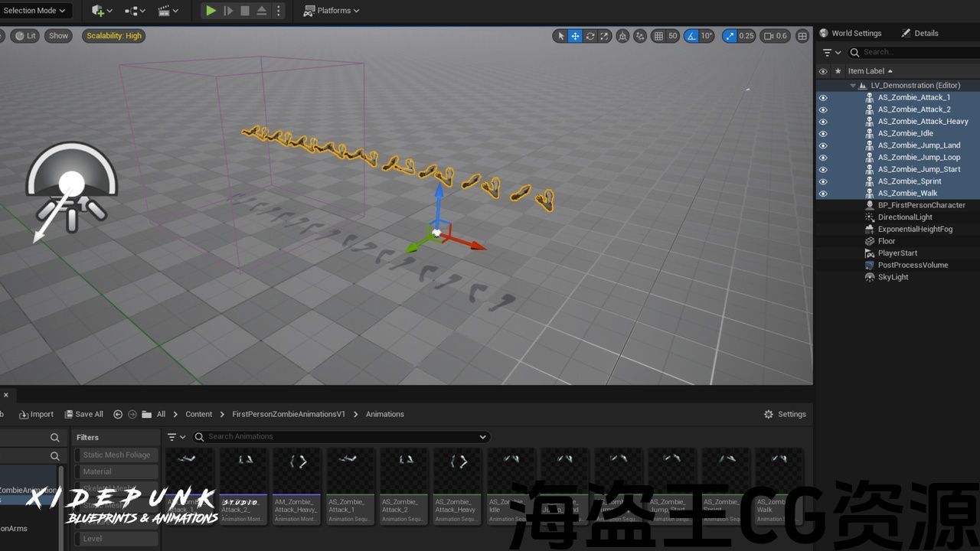This screenshot has height=551, width=980.
Task: Open surface snapping options
Action: pyautogui.click(x=639, y=36)
